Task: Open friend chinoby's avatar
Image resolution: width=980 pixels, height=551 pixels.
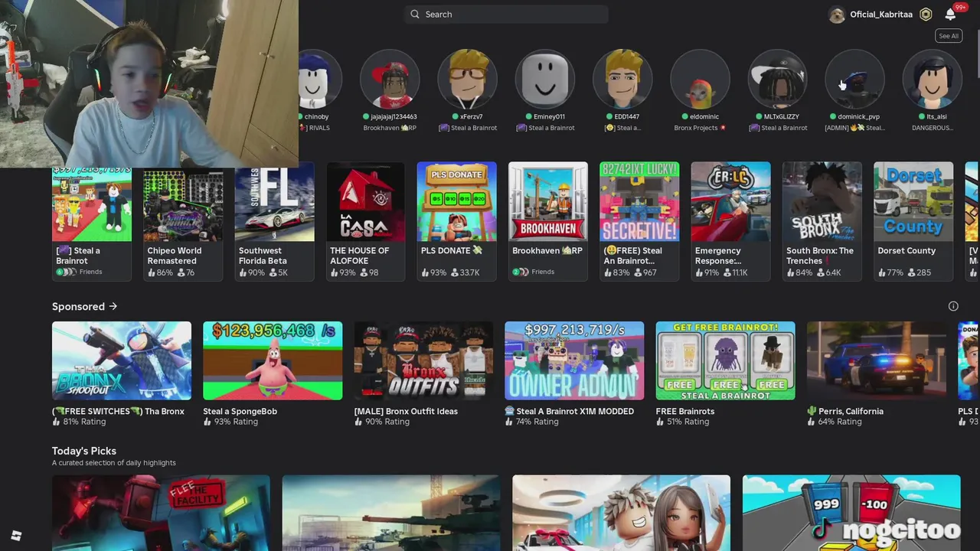Action: pyautogui.click(x=314, y=79)
